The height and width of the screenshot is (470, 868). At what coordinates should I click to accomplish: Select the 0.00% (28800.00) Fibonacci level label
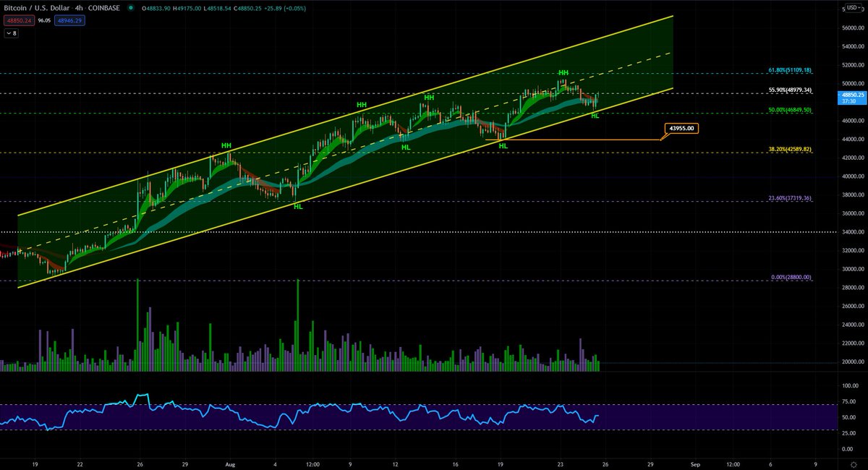point(791,277)
